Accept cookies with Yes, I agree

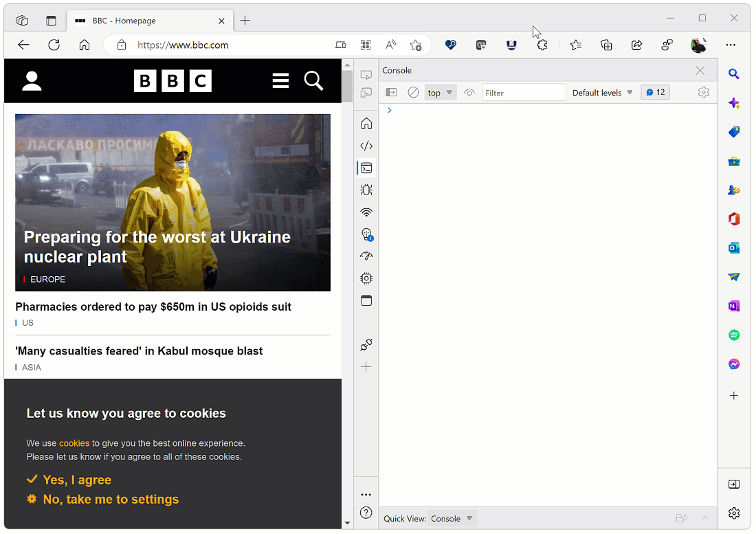click(69, 480)
